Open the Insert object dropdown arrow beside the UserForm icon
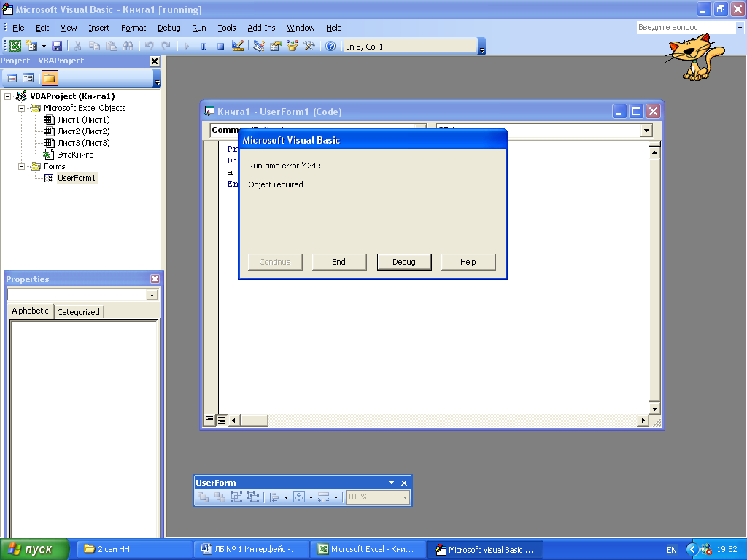Image resolution: width=747 pixels, height=560 pixels. tap(44, 46)
